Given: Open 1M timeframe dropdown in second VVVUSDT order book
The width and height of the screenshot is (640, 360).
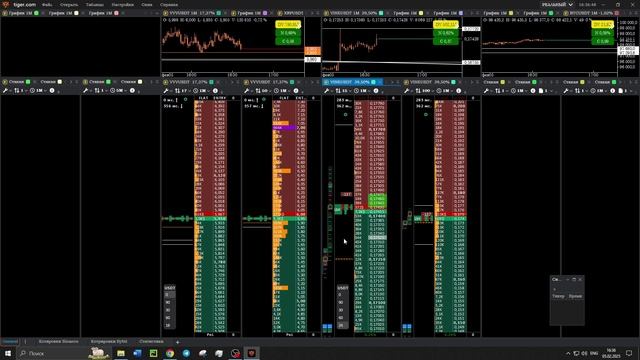Looking at the screenshot, I should pos(280,91).
